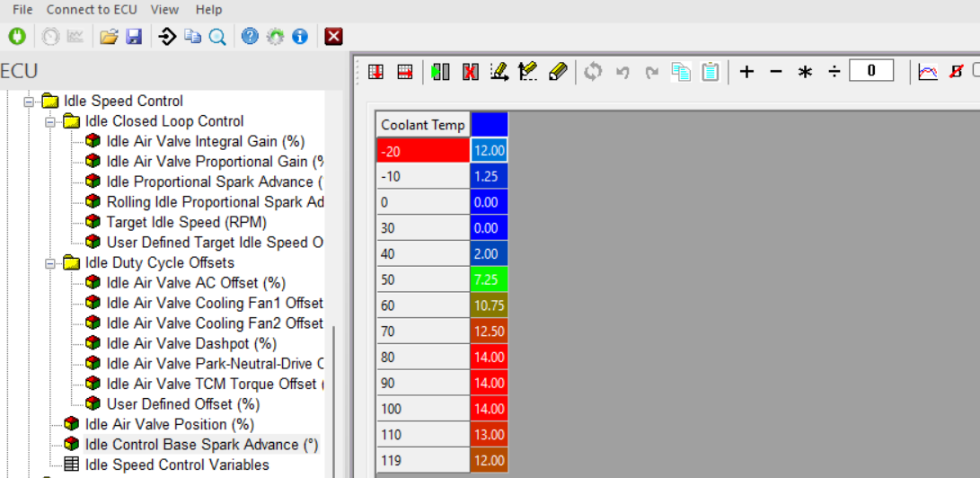Screen dimensions: 980x478
Task: Select Idle Air Valve Proportional Gain
Action: [216, 161]
